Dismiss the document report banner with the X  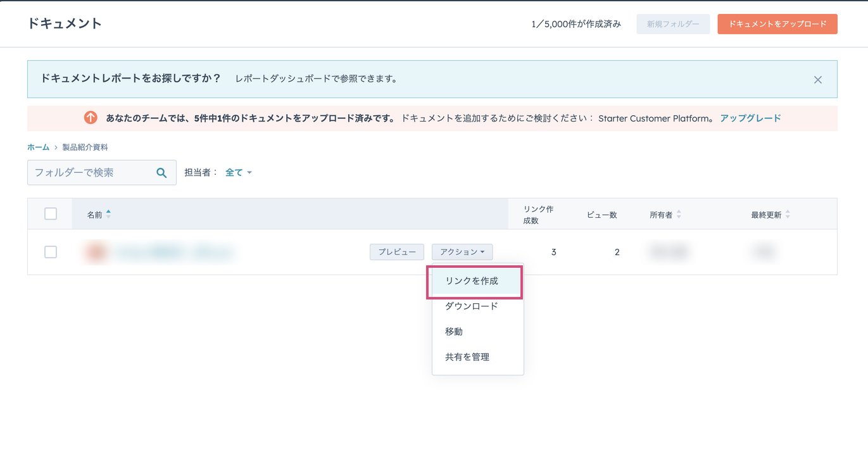tap(817, 79)
